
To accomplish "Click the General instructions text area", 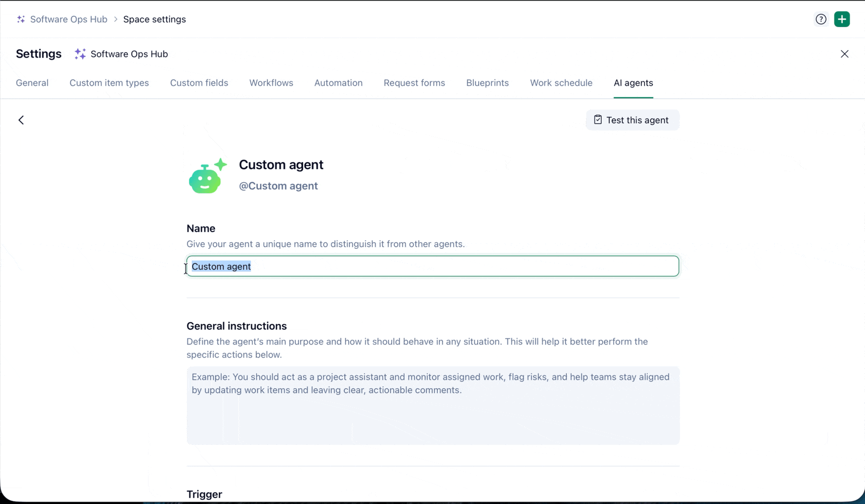I will pos(432,405).
